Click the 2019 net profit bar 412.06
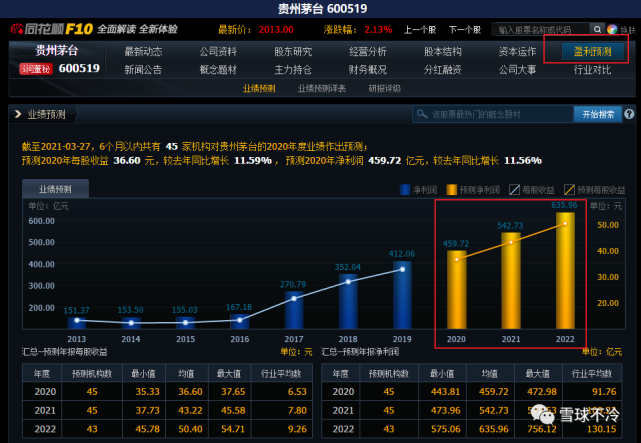Screen dimensions: 641x443 coord(402,295)
